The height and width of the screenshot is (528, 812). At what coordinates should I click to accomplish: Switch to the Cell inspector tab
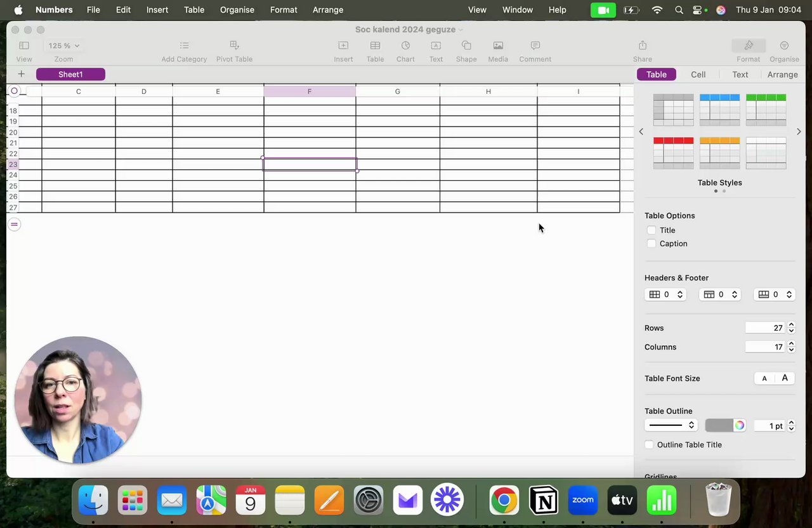[x=698, y=74]
